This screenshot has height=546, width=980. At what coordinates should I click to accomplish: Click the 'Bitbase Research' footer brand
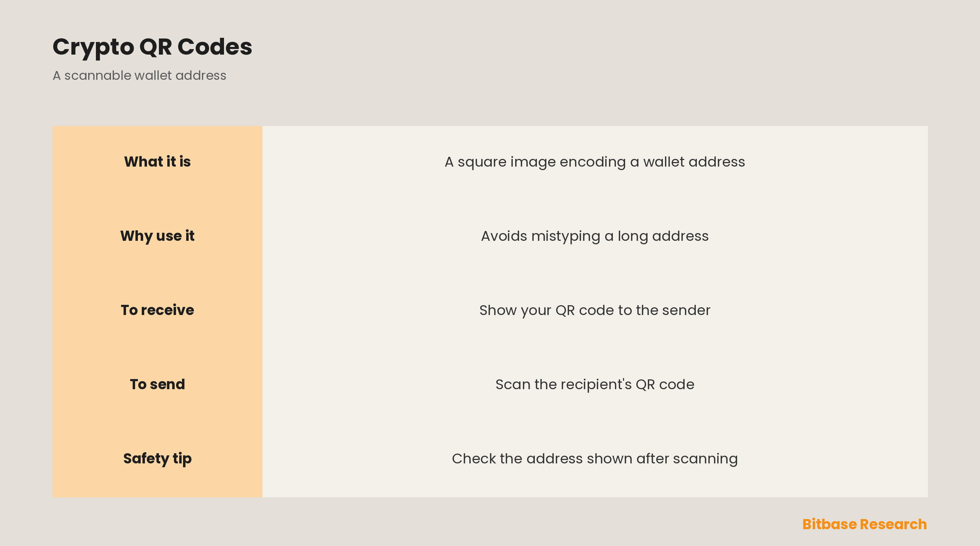pyautogui.click(x=864, y=524)
